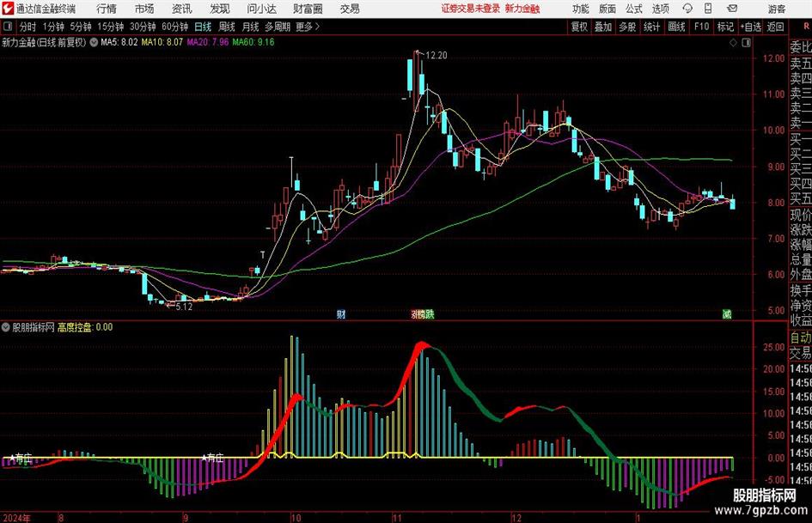Click the 股朋指标网 indicator name
This screenshot has height=523, width=812.
coord(34,327)
